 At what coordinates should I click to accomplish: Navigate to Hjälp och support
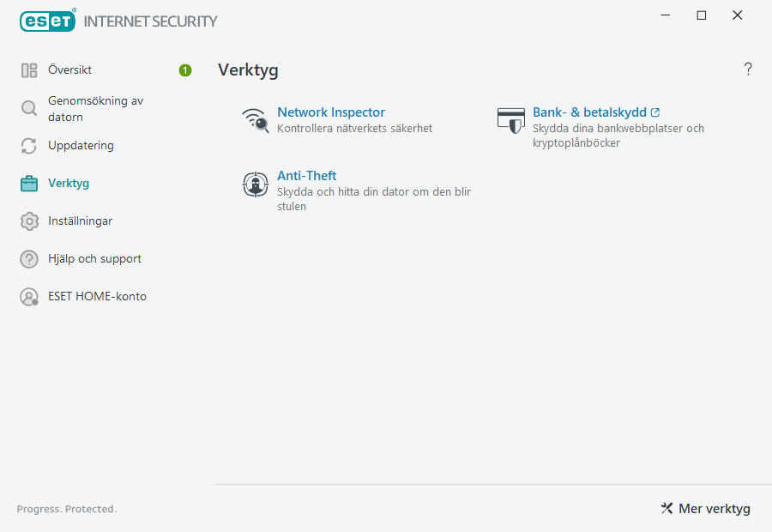coord(94,258)
